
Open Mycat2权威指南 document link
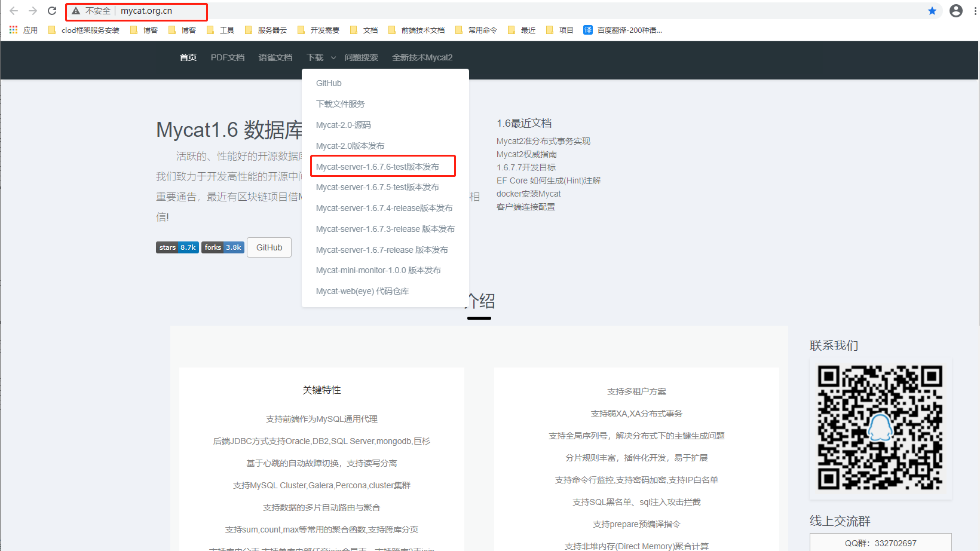tap(526, 154)
